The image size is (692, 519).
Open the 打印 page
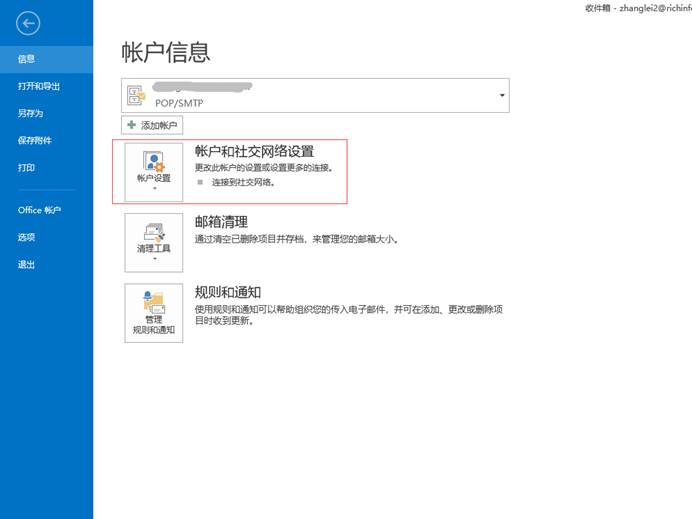point(27,168)
